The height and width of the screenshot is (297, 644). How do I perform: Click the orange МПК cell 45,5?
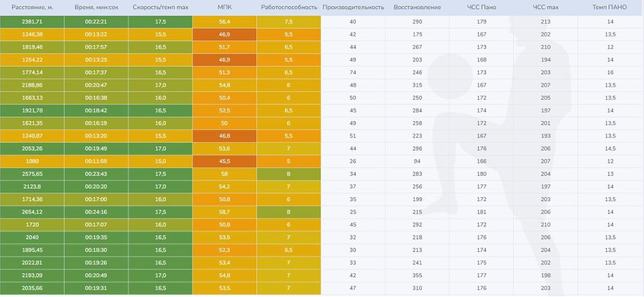coord(224,161)
